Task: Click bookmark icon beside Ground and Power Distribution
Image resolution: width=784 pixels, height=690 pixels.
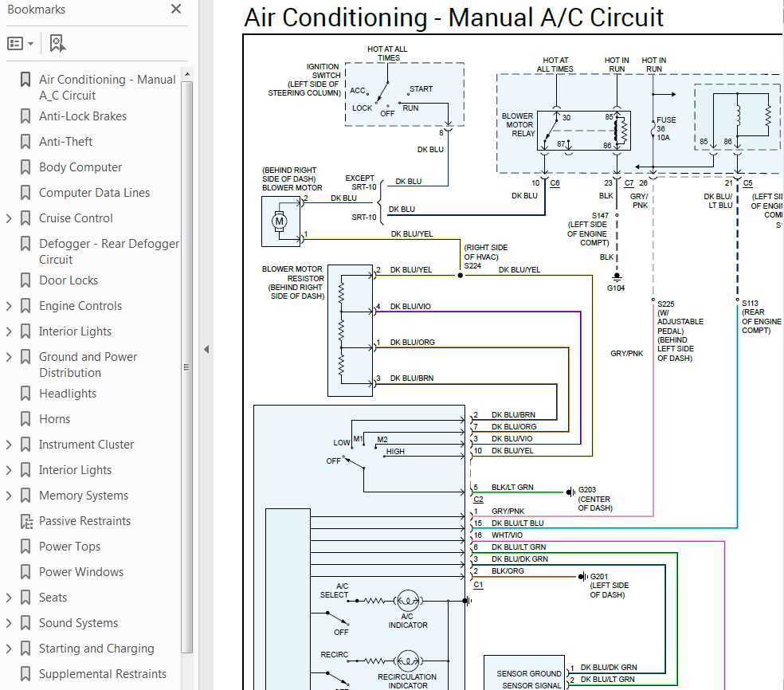Action: (x=25, y=356)
